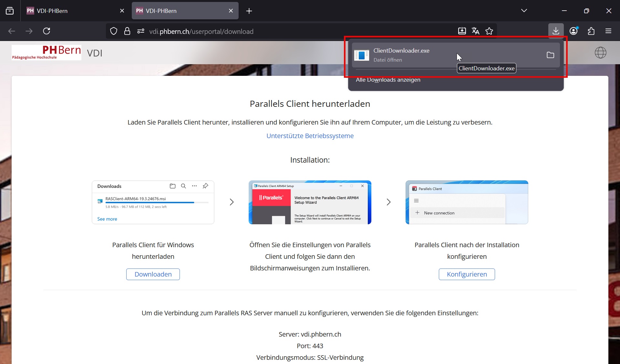Open the Firefox hamburger application menu
Viewport: 620px width, 364px height.
pyautogui.click(x=608, y=31)
